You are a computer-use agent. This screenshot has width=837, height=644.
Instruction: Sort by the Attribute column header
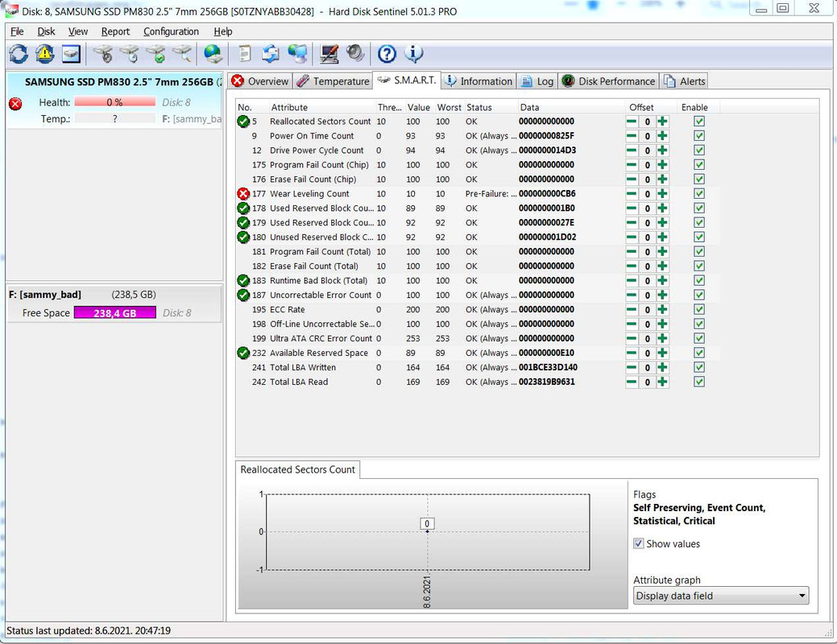289,107
